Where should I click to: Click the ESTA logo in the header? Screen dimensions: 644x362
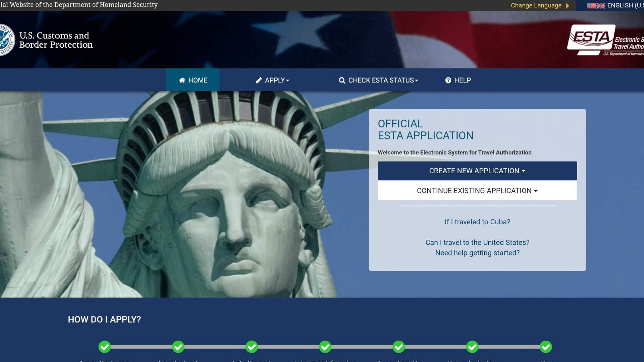click(x=605, y=40)
